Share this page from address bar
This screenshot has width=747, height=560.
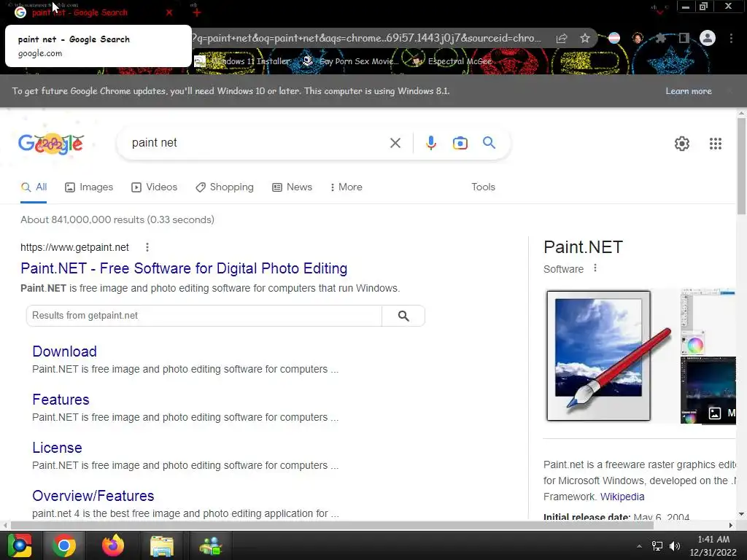click(562, 38)
